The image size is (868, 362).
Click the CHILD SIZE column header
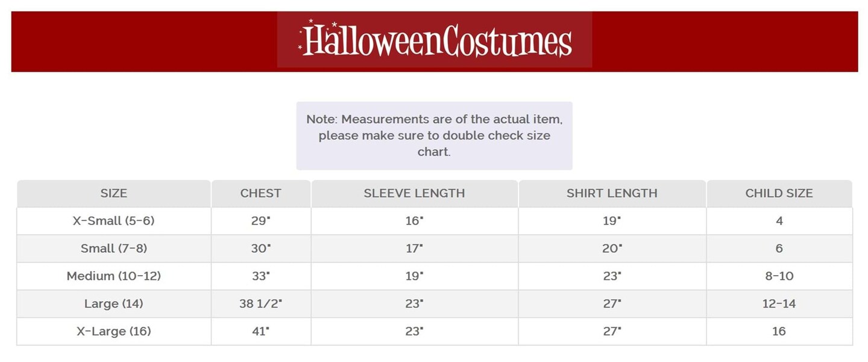pos(779,194)
